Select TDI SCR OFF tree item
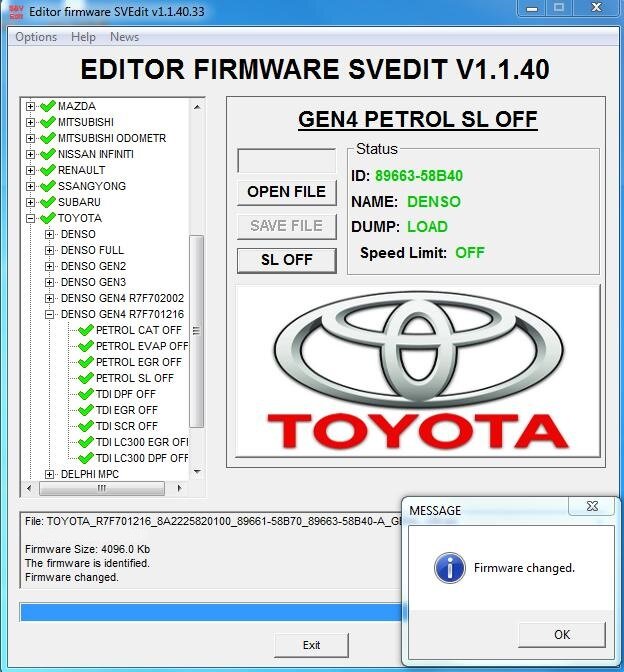624x672 pixels. (x=127, y=426)
